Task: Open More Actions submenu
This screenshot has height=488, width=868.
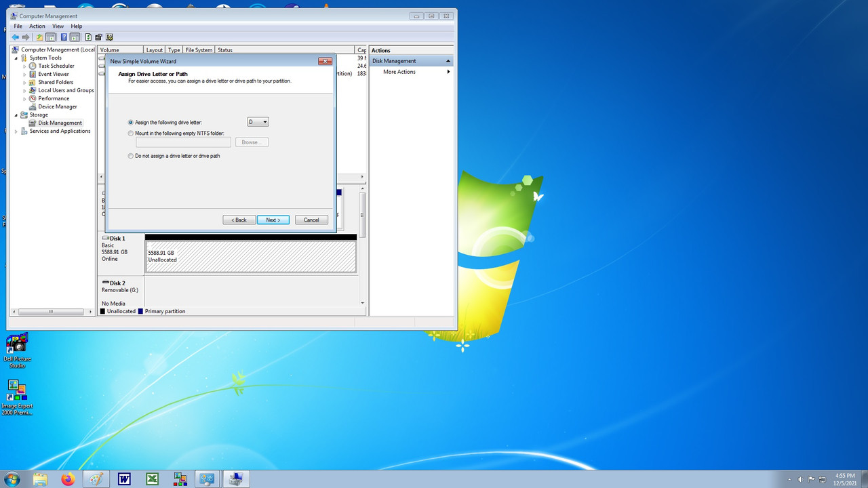Action: pyautogui.click(x=411, y=72)
